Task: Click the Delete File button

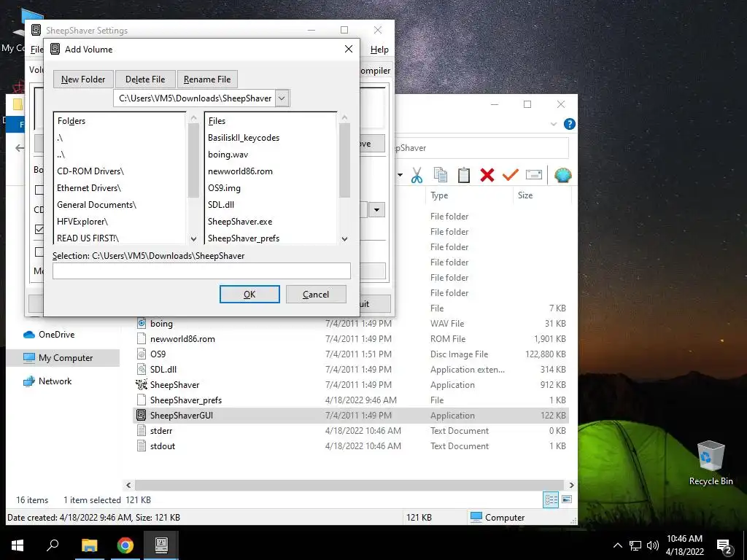Action: 145,79
